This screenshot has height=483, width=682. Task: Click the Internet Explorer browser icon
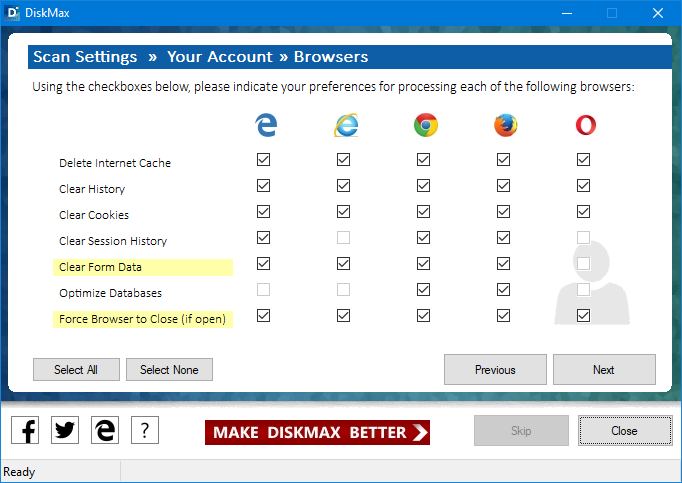coord(346,125)
